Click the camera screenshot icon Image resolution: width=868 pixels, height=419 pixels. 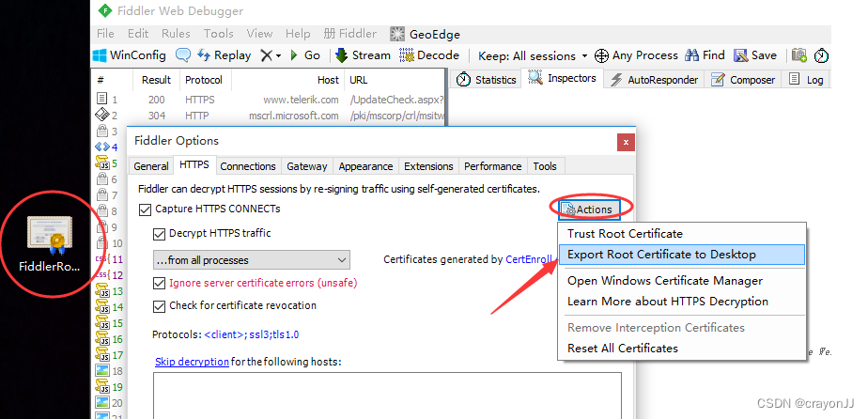click(798, 55)
